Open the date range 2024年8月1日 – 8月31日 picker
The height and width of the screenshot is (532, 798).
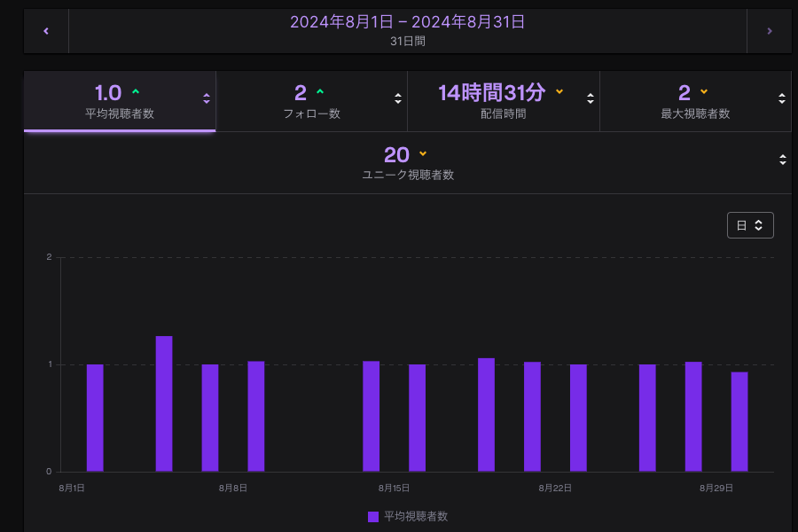pyautogui.click(x=408, y=30)
